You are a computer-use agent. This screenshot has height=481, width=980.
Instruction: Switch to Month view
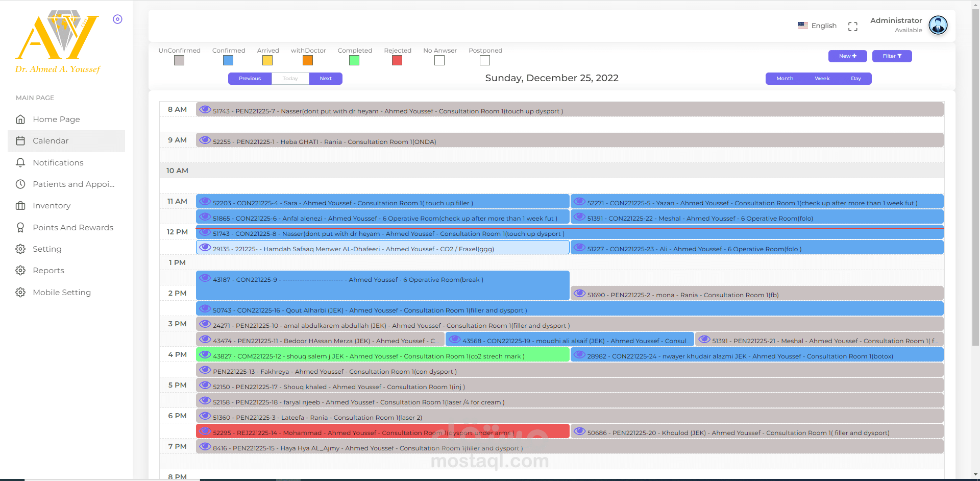point(785,78)
